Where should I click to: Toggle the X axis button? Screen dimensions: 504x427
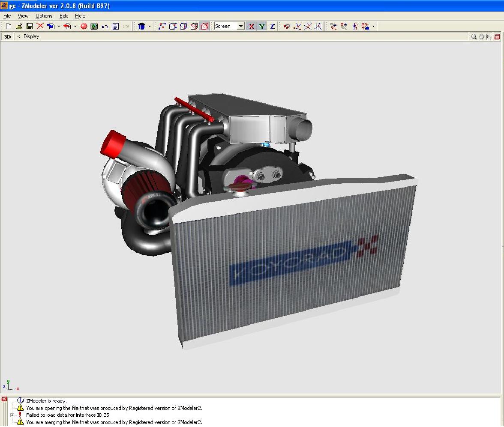pyautogui.click(x=251, y=27)
